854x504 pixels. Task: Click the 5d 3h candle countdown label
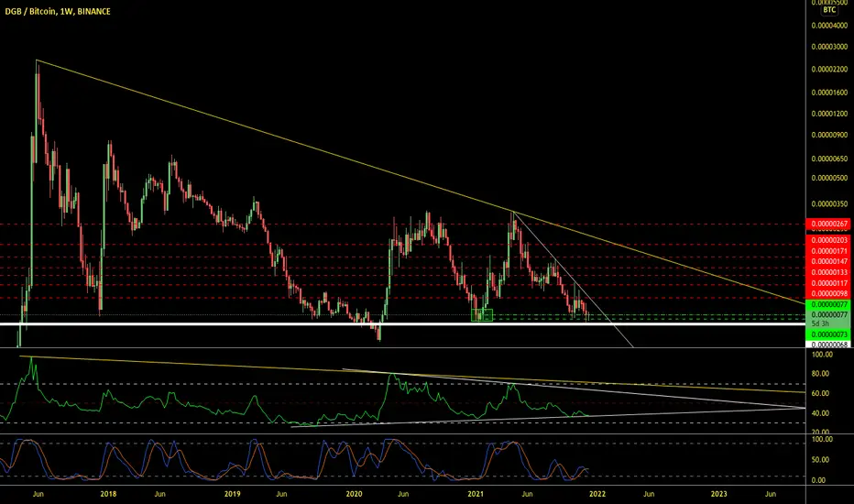820,323
